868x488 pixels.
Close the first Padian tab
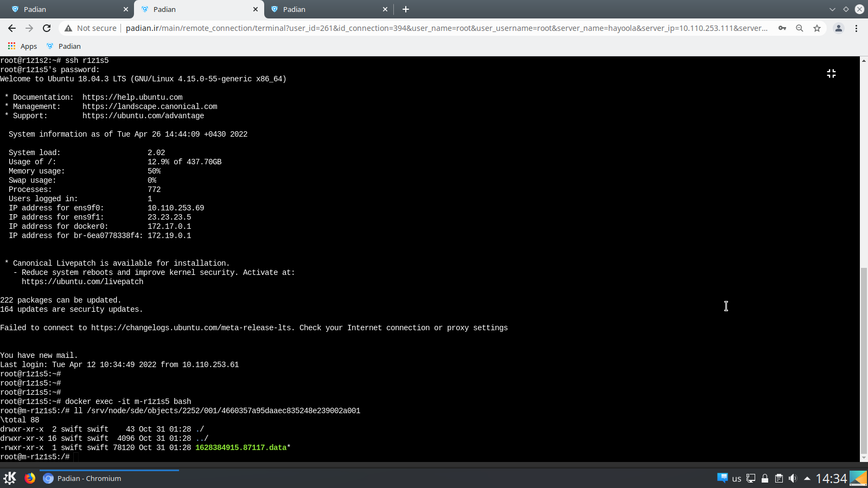[126, 9]
